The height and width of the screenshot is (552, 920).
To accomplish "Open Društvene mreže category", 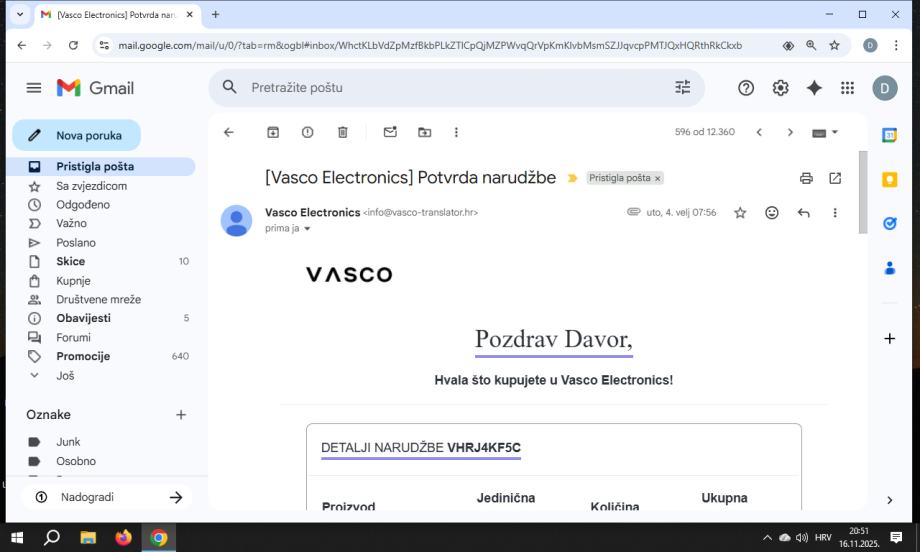I will (x=100, y=300).
